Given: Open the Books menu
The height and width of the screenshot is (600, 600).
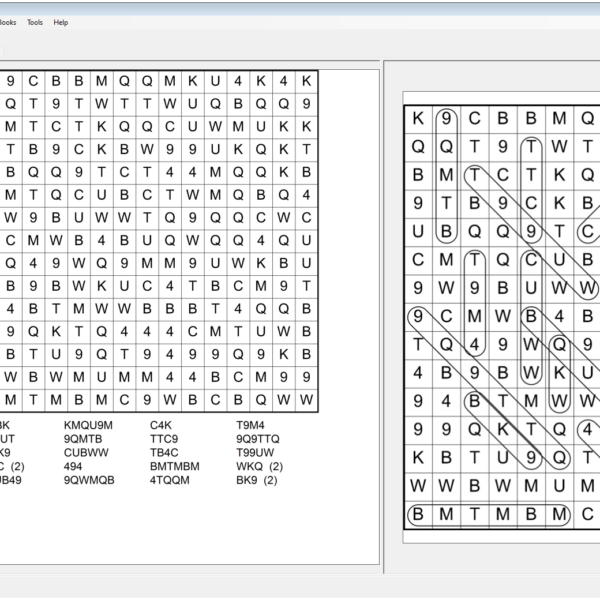Looking at the screenshot, I should click(7, 22).
